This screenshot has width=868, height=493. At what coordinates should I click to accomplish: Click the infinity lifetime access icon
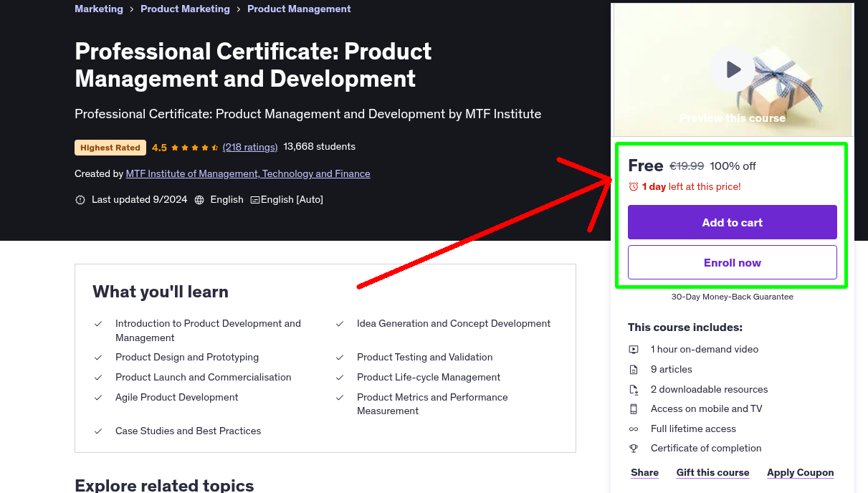[634, 429]
